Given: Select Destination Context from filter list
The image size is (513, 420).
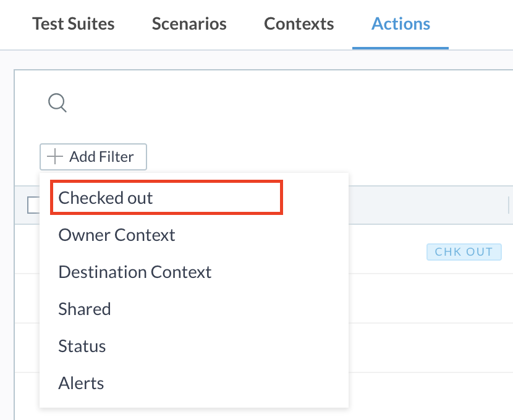Looking at the screenshot, I should click(135, 272).
